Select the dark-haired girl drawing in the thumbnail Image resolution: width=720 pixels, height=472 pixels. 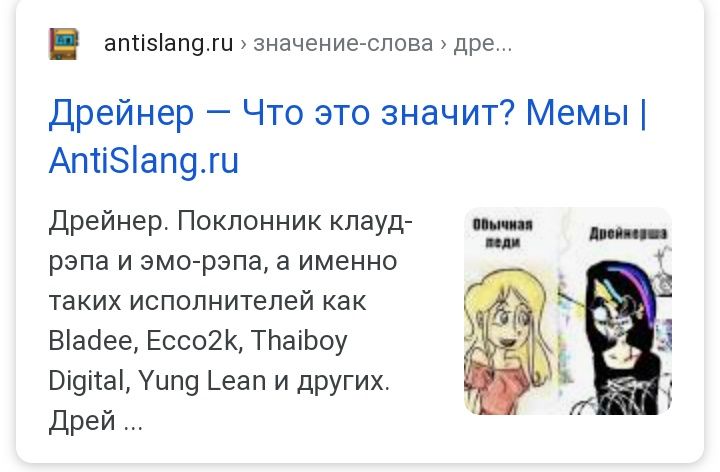click(623, 337)
